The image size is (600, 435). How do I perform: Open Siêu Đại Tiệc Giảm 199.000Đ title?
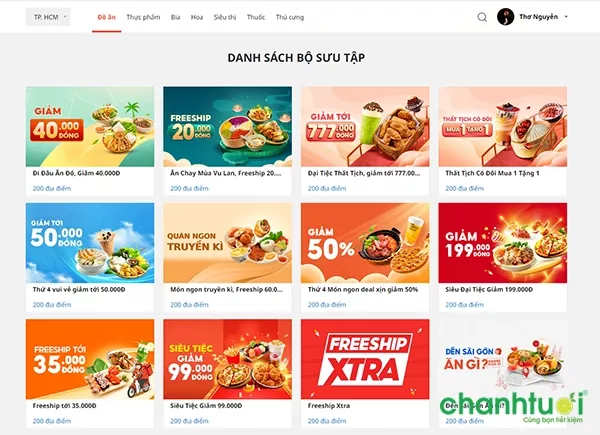pos(489,290)
